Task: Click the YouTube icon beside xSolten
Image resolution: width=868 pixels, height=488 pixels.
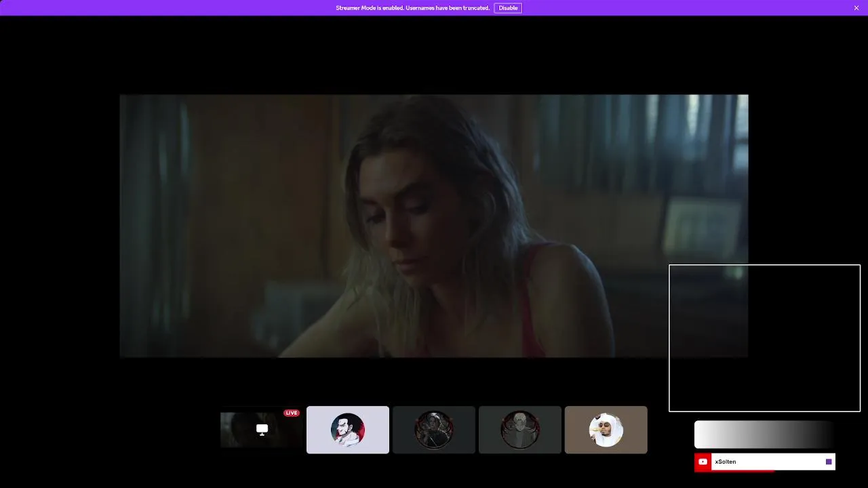Action: [x=703, y=462]
